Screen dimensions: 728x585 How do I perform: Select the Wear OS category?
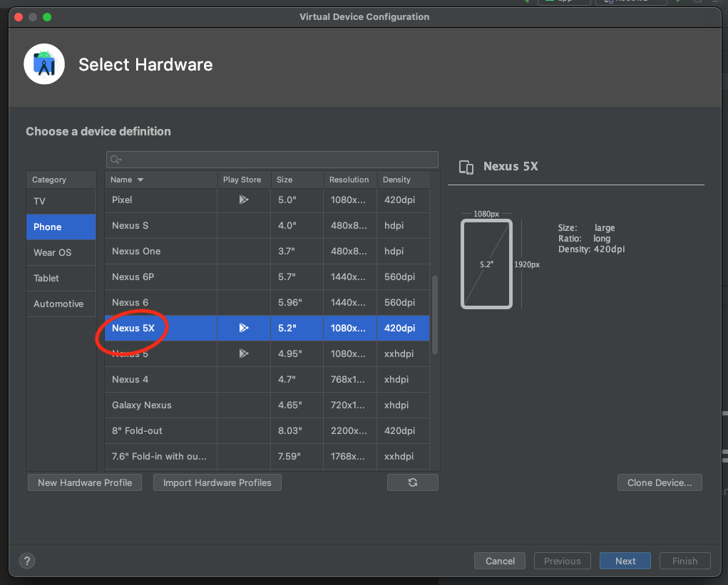61,252
